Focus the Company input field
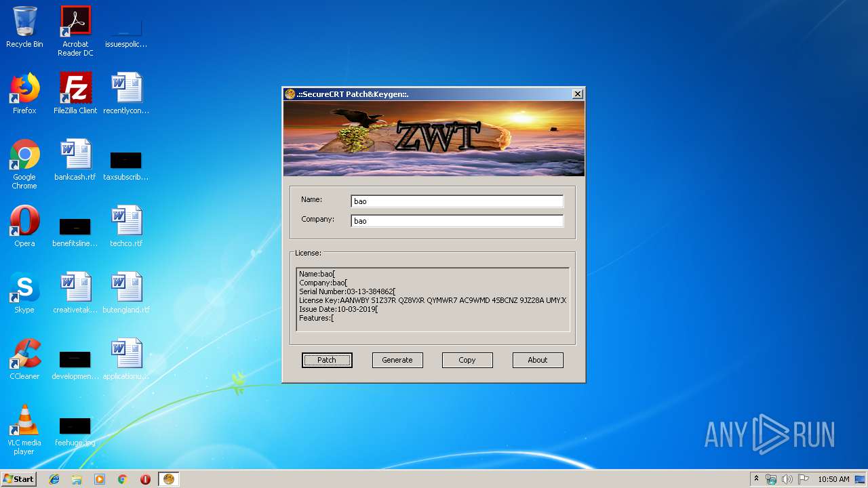The height and width of the screenshot is (488, 868). click(x=457, y=221)
